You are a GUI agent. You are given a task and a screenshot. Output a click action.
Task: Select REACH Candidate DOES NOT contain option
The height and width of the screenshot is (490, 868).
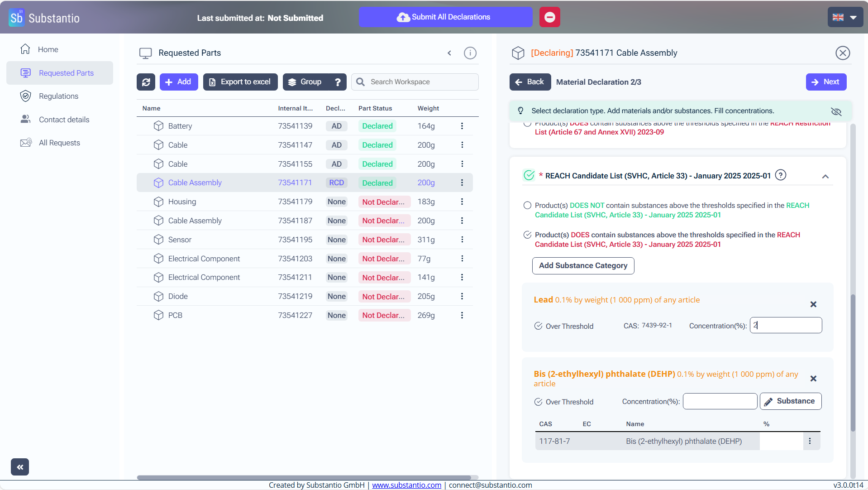pyautogui.click(x=527, y=206)
